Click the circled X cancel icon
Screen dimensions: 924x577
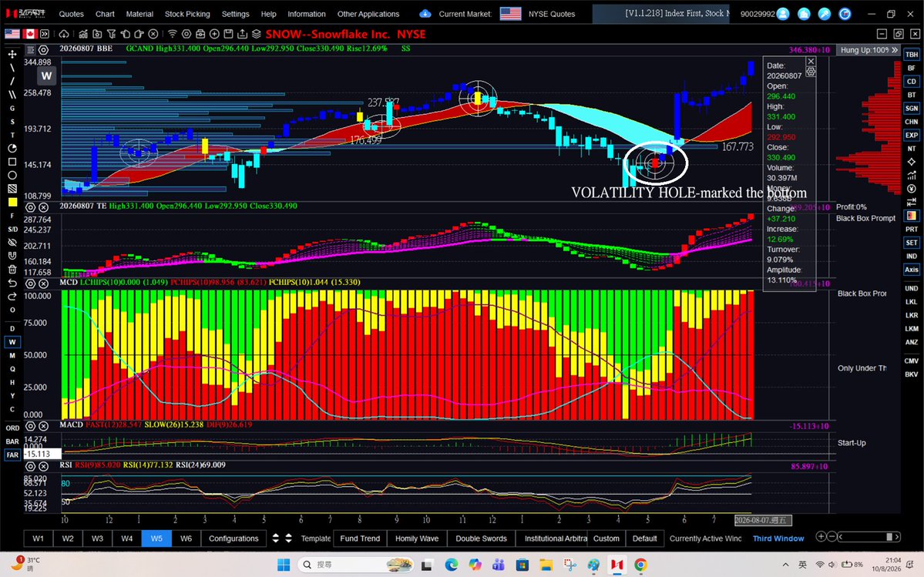(x=153, y=34)
